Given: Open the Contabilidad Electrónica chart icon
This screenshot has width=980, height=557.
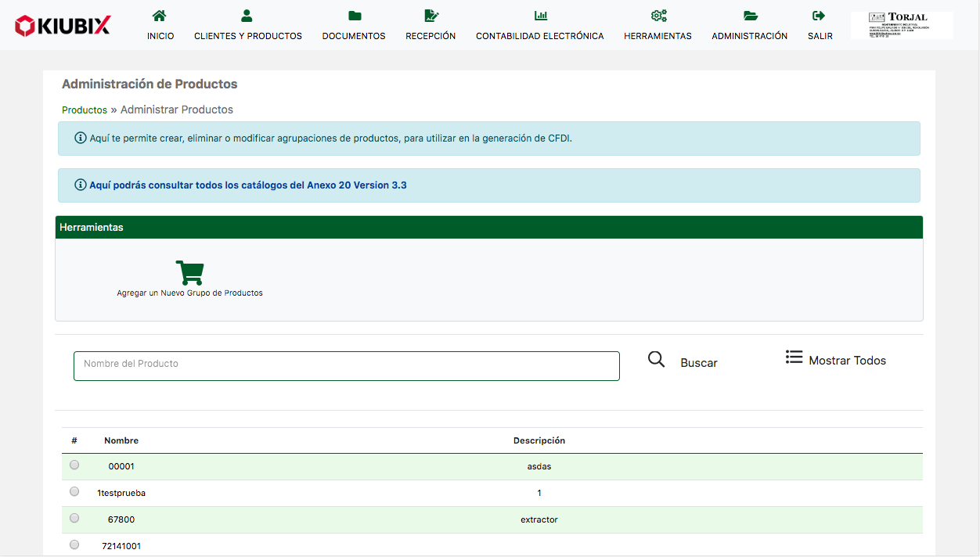Looking at the screenshot, I should click(540, 16).
